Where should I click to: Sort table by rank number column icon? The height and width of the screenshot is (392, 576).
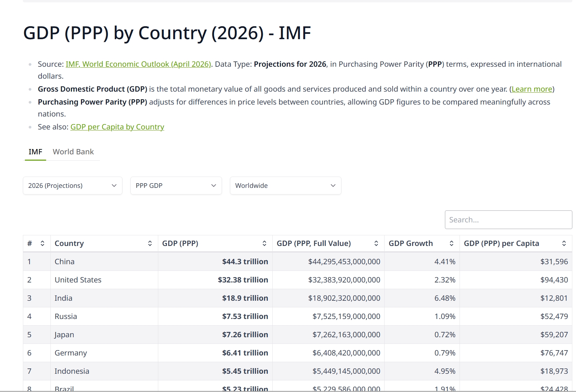click(x=42, y=243)
